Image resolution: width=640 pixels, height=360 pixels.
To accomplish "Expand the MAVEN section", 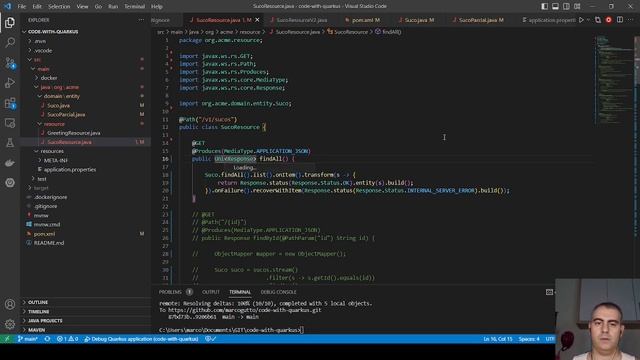I will [86, 330].
